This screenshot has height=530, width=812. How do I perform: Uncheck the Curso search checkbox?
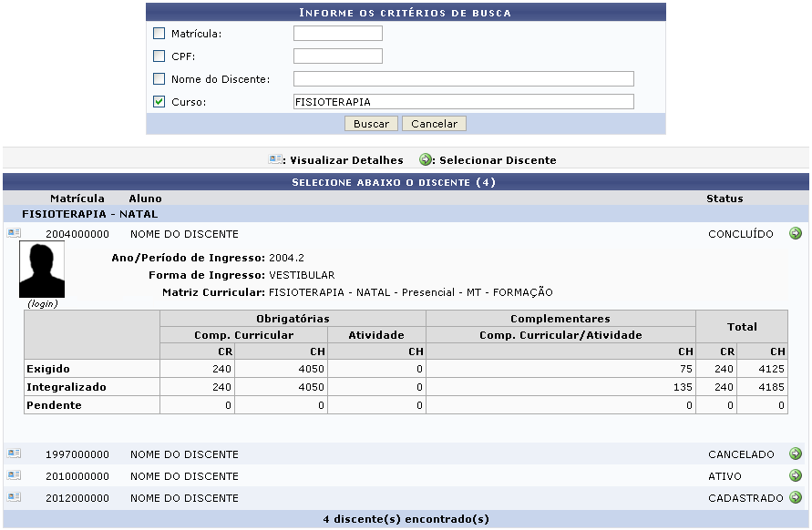coord(159,102)
